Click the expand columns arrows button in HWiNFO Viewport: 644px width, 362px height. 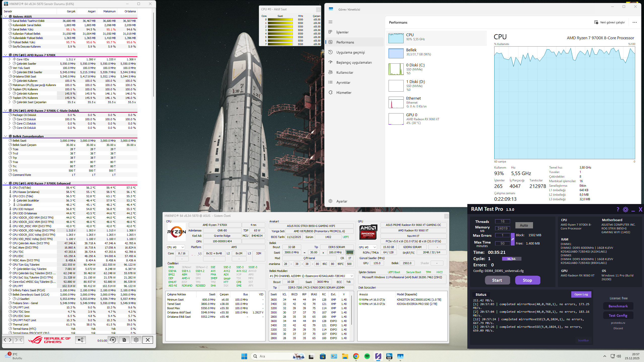point(8,340)
